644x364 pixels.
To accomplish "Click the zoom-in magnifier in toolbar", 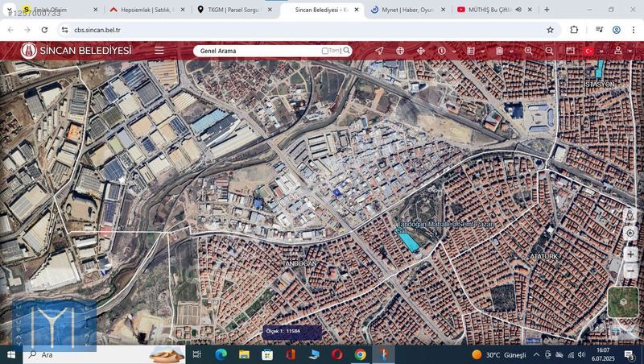I will [529, 51].
